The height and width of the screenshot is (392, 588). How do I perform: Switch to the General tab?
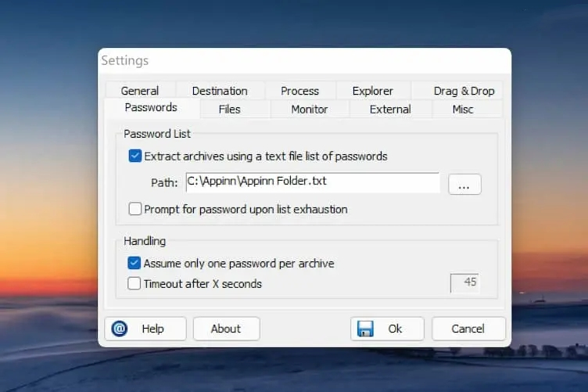[x=140, y=91]
